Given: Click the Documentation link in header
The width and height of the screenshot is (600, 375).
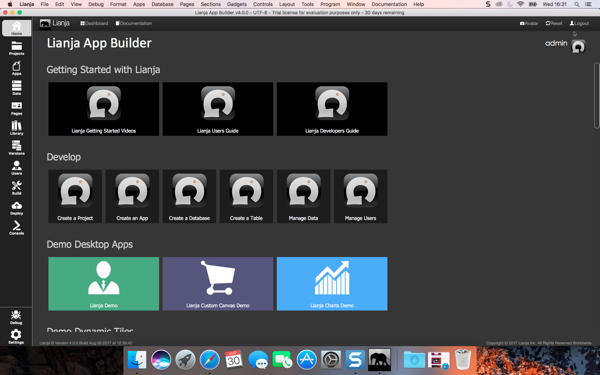Looking at the screenshot, I should 134,23.
